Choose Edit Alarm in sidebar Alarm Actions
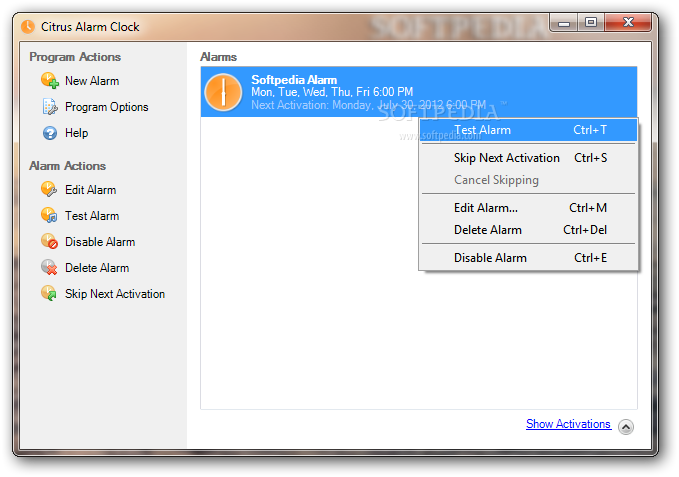 pyautogui.click(x=91, y=190)
